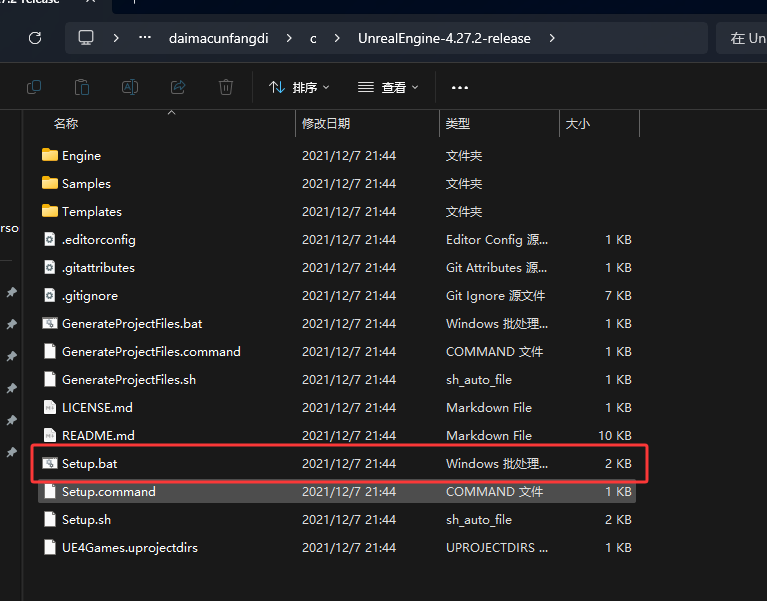Select the GenerateProjectFiles.bat file icon
Image resolution: width=767 pixels, height=601 pixels.
[x=49, y=323]
